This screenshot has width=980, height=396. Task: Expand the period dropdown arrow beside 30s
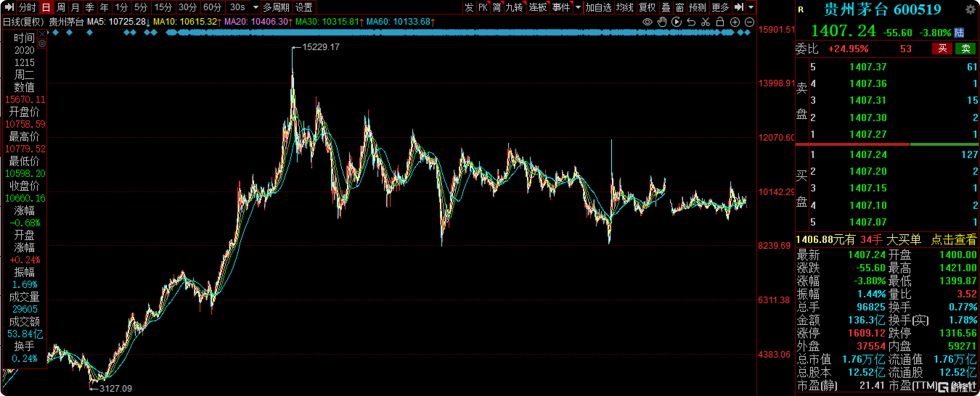click(x=256, y=7)
